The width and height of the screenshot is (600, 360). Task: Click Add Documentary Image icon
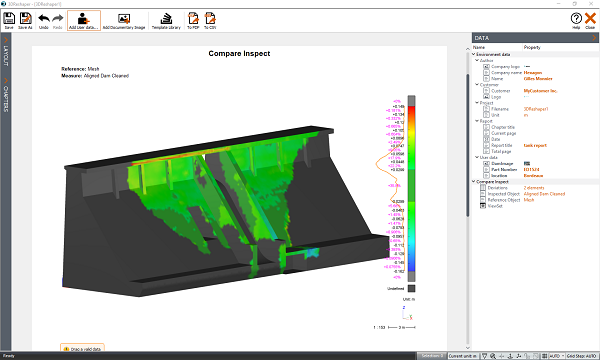tap(124, 20)
